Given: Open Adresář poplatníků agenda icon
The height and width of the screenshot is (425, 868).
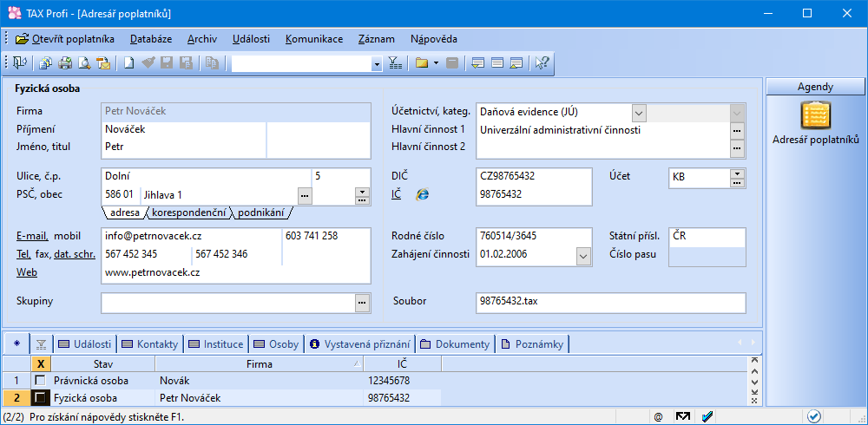Looking at the screenshot, I should (x=815, y=115).
